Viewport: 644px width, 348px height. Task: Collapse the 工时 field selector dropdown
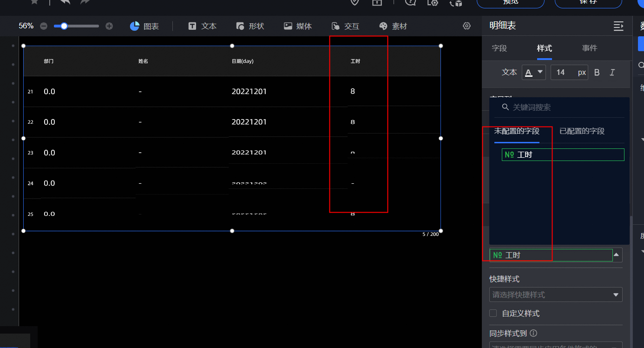pyautogui.click(x=616, y=254)
